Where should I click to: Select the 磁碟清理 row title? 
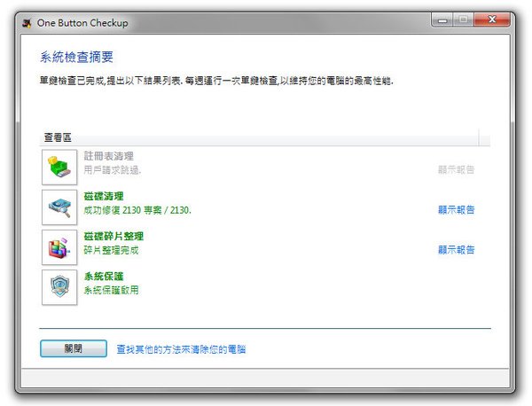pos(104,196)
